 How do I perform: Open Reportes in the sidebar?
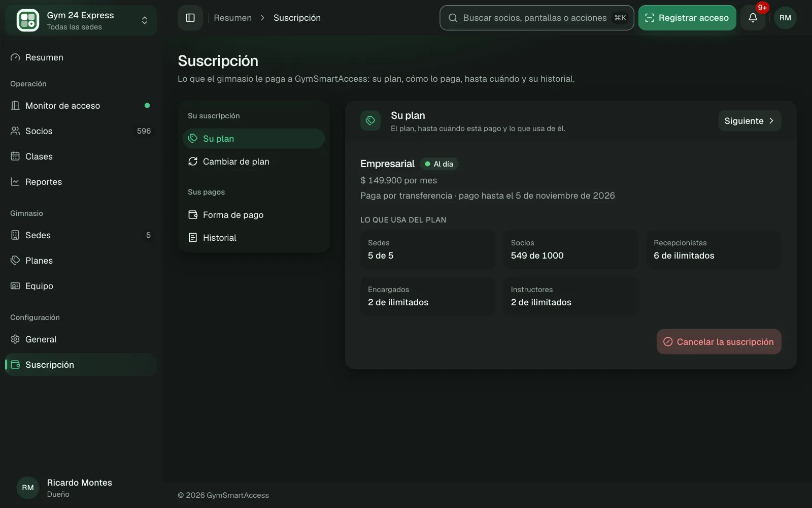(x=81, y=182)
